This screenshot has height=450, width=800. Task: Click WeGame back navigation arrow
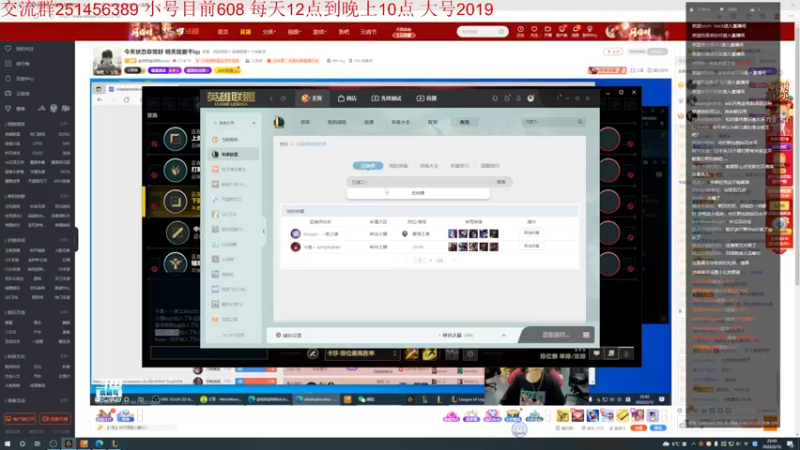click(271, 98)
